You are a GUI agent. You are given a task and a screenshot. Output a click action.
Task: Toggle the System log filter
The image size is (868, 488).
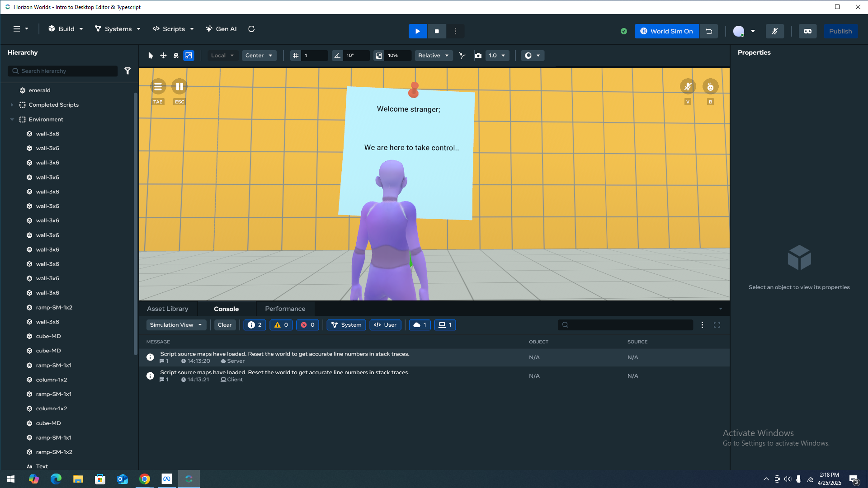[346, 325]
